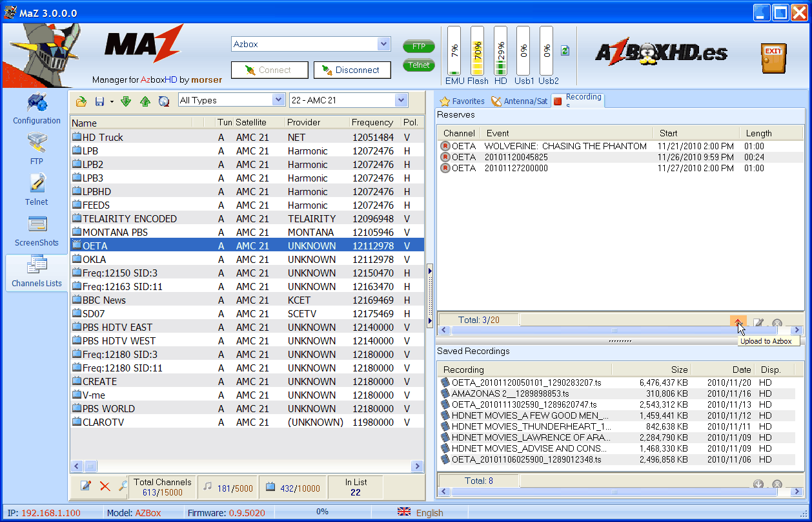
Task: Sort reserves by Start column header
Action: tap(695, 133)
